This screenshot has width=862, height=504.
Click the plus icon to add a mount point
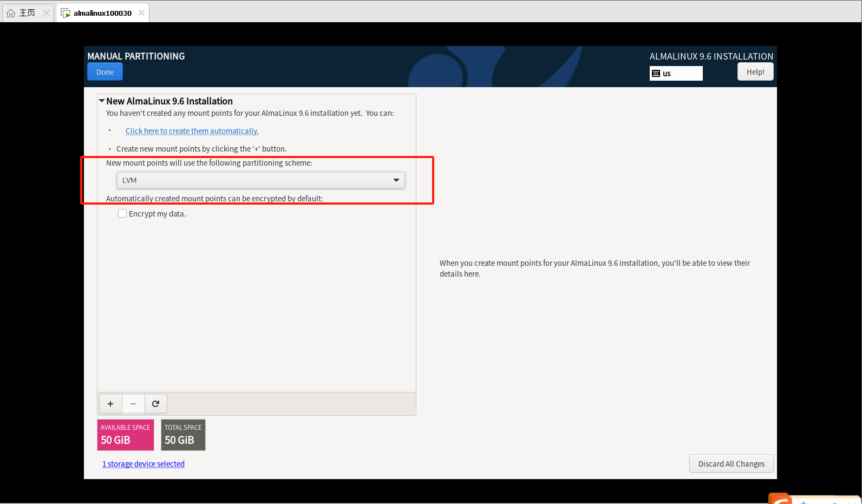click(110, 404)
